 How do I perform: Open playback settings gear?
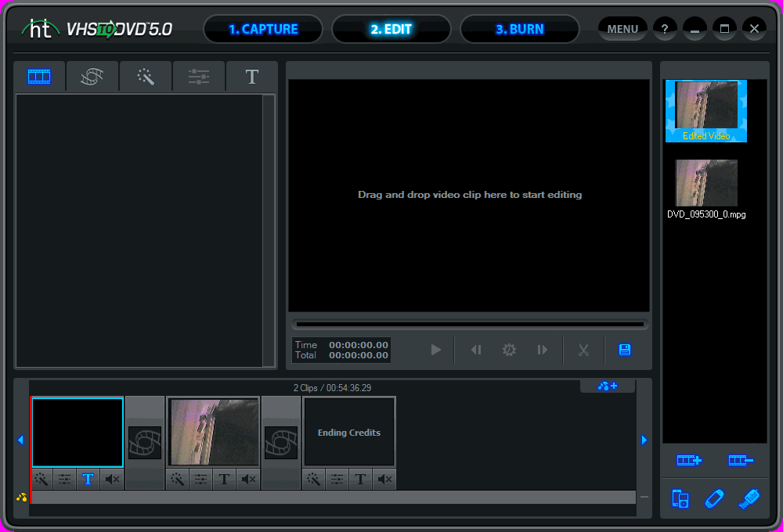(x=509, y=350)
